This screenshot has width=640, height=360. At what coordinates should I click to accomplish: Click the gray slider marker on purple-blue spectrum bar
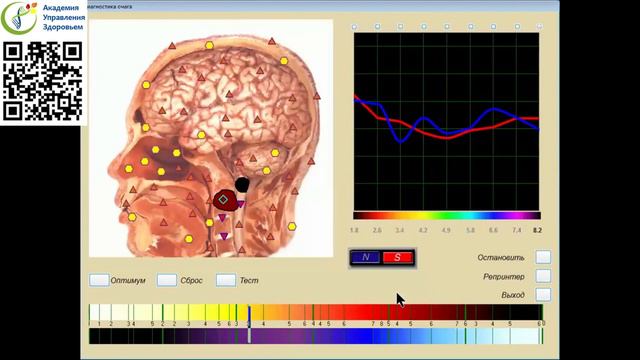(x=249, y=336)
